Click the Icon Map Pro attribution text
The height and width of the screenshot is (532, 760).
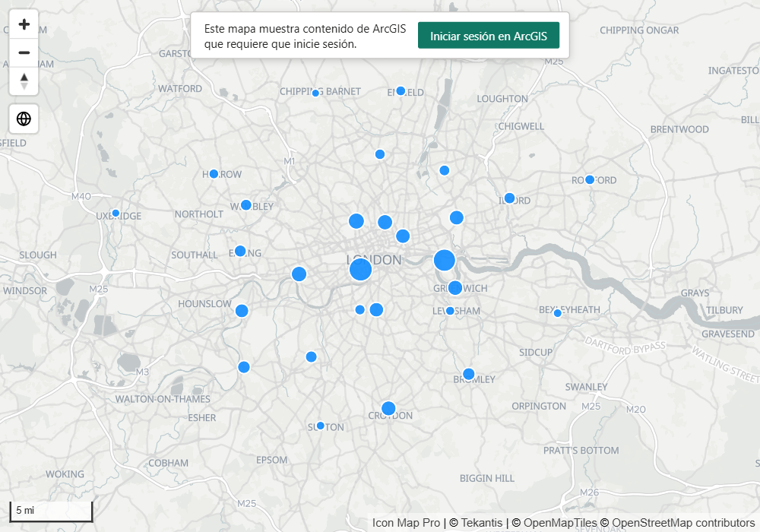(406, 523)
